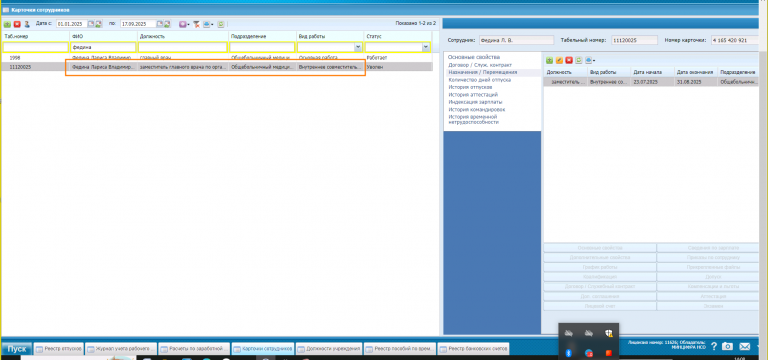Click the green add icon in the assignments toolbar
768x360 pixels.
click(550, 60)
